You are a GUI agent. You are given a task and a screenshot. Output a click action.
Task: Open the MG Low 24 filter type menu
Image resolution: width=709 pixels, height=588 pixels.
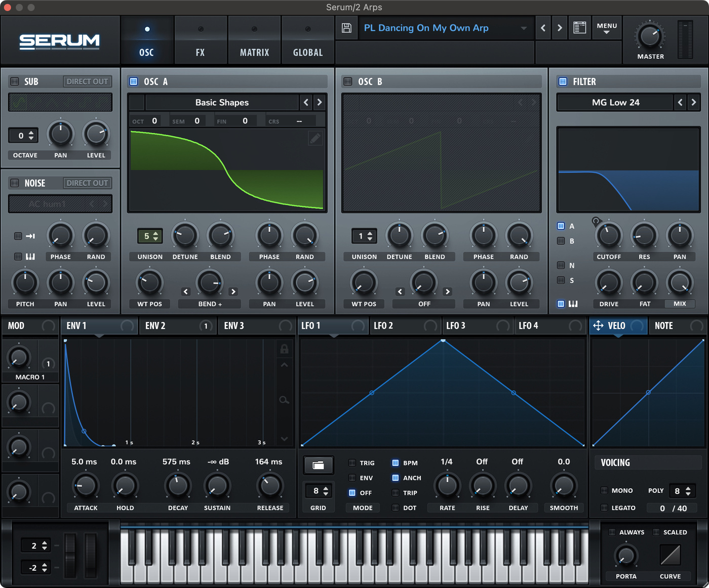pos(615,102)
